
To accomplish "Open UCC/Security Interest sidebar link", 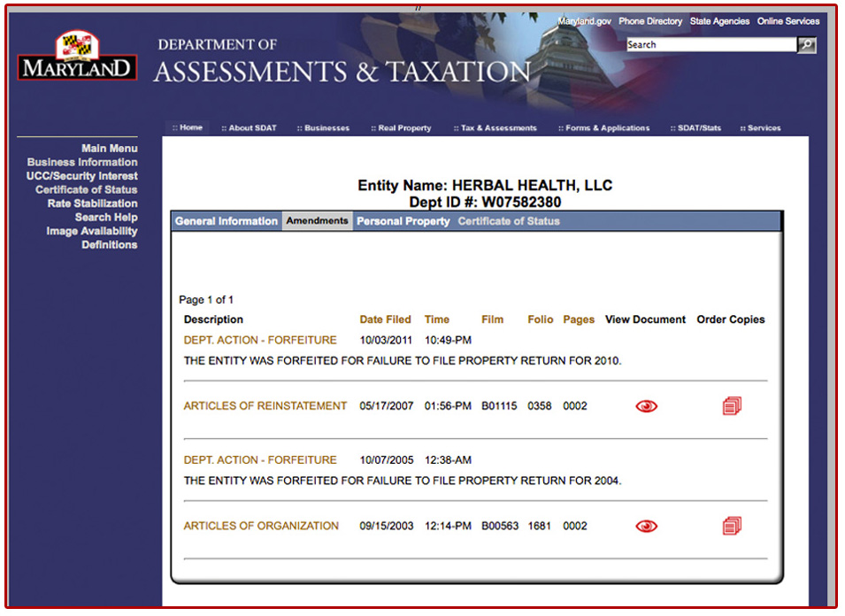I will point(82,176).
